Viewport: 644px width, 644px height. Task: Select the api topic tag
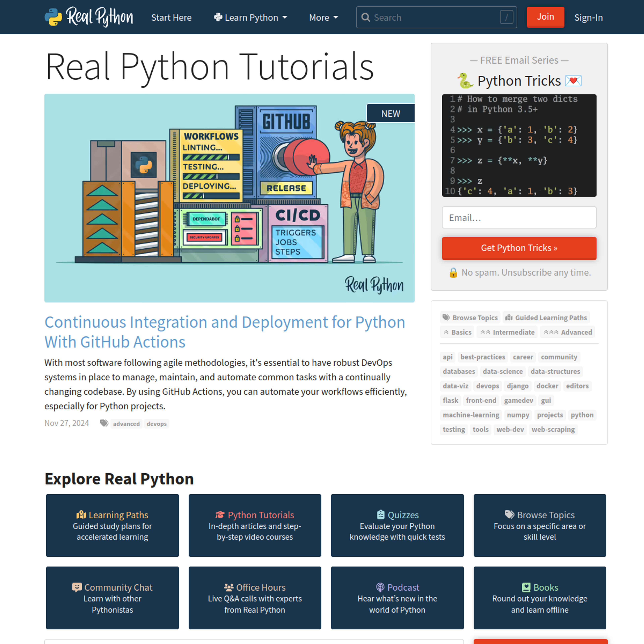(448, 357)
